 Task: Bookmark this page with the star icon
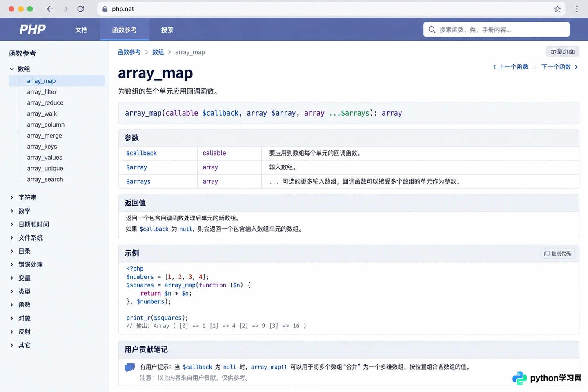point(557,9)
